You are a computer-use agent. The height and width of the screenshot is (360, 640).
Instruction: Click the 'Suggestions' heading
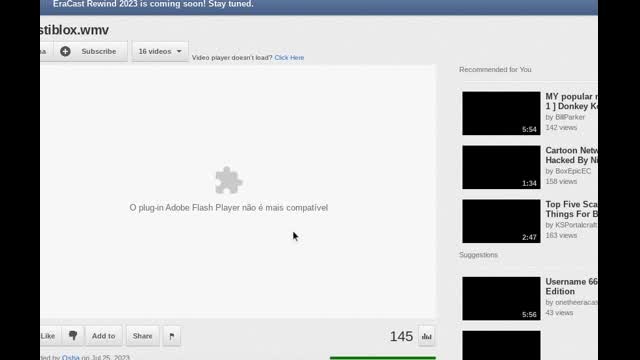click(x=478, y=255)
